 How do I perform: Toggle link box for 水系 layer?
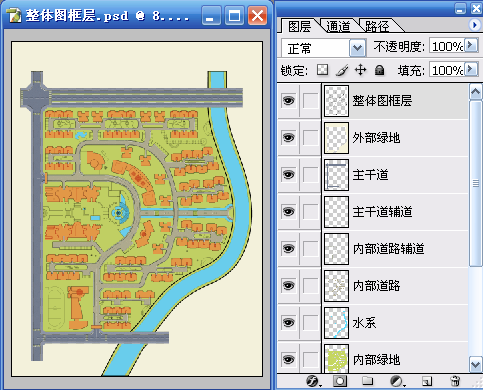[x=311, y=322]
